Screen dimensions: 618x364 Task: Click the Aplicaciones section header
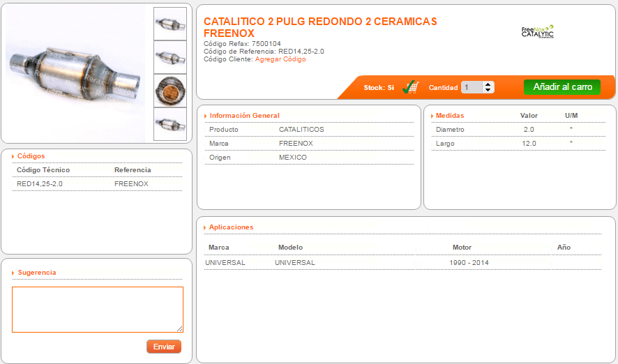(228, 227)
